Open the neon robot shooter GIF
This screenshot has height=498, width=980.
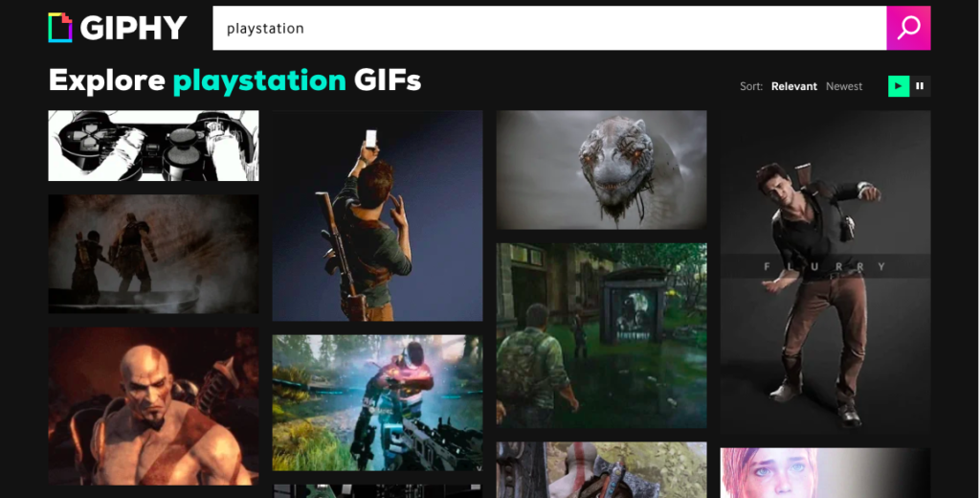(x=377, y=403)
